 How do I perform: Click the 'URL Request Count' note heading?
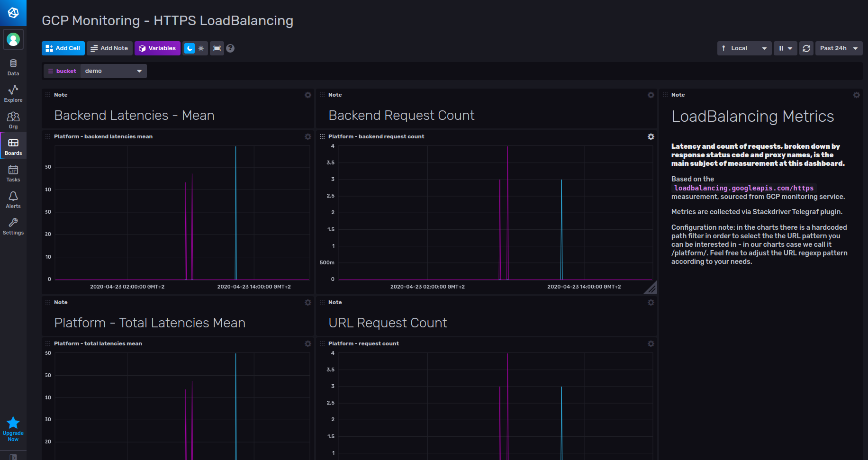tap(388, 323)
